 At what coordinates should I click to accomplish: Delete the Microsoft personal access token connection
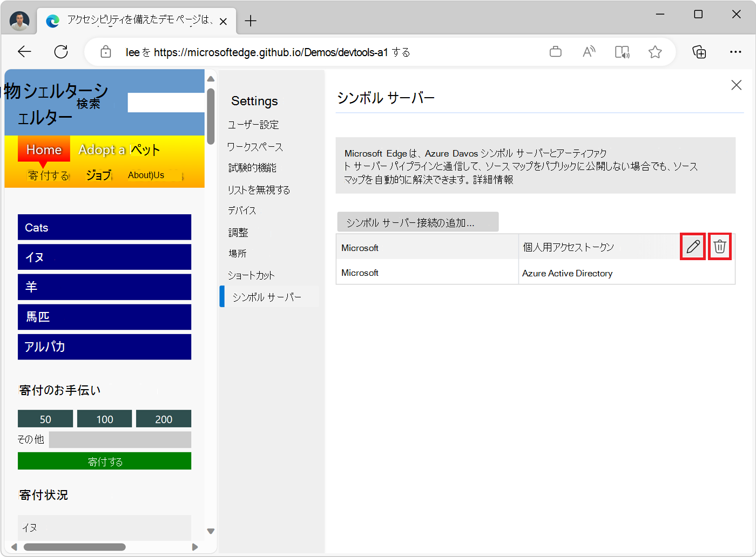coord(720,247)
